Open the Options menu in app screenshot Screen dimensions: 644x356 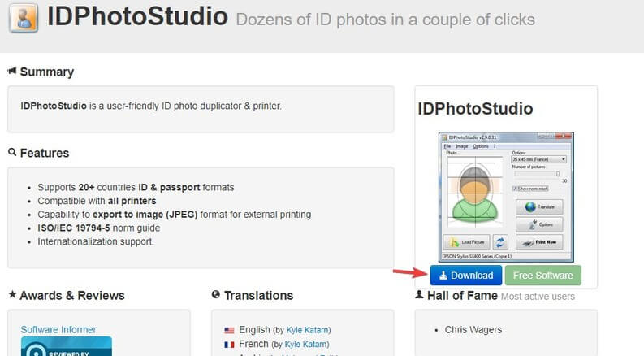click(x=481, y=146)
